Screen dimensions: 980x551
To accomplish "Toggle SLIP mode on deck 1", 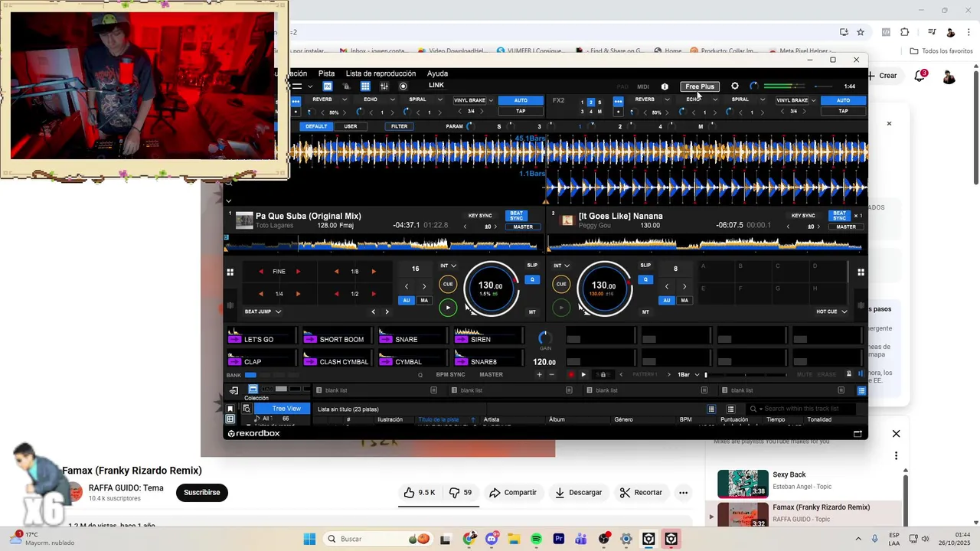I will point(532,266).
